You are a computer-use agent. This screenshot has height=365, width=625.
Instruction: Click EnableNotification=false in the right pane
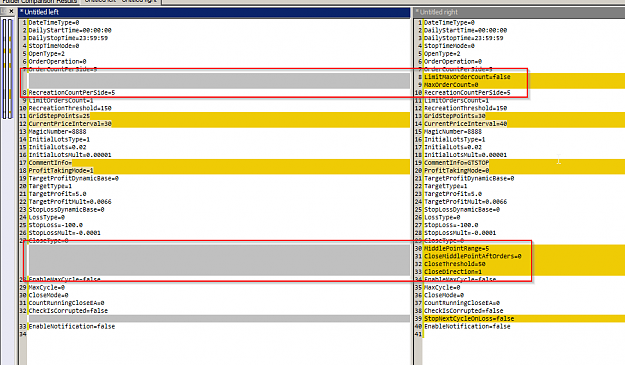pyautogui.click(x=467, y=326)
